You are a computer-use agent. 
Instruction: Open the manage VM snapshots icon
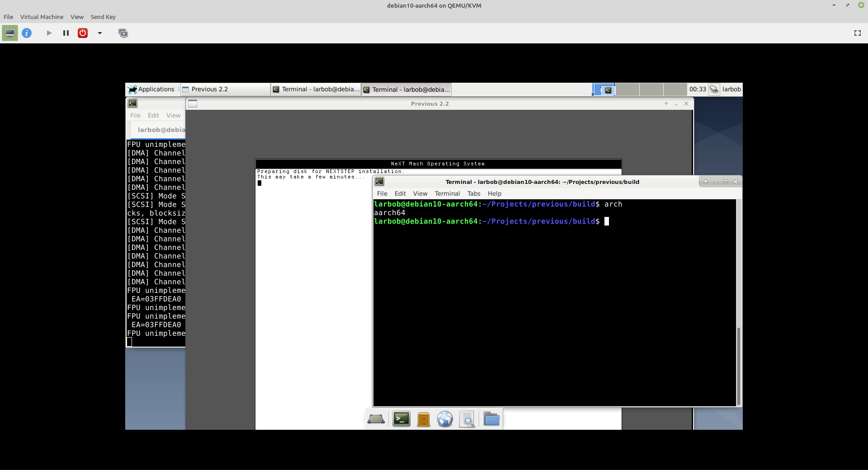click(x=123, y=33)
